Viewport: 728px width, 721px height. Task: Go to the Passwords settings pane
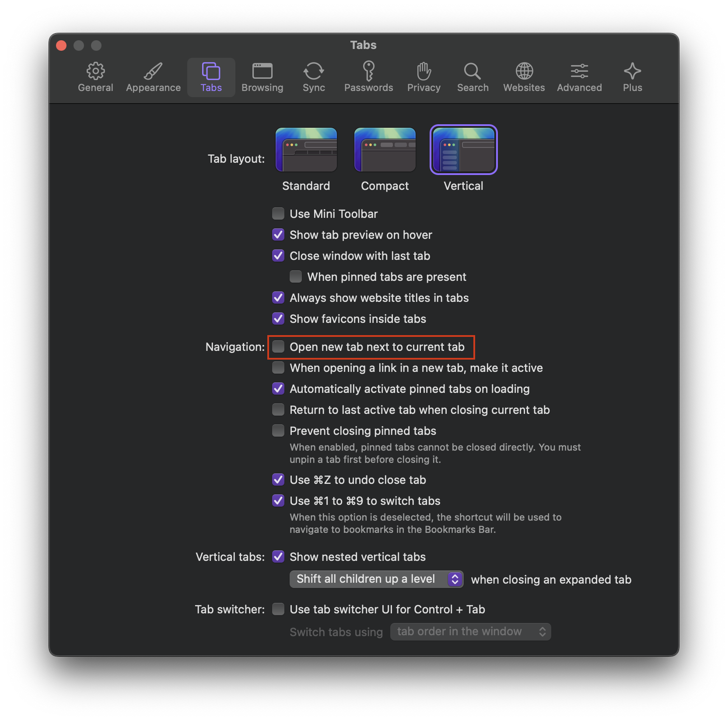coord(368,77)
